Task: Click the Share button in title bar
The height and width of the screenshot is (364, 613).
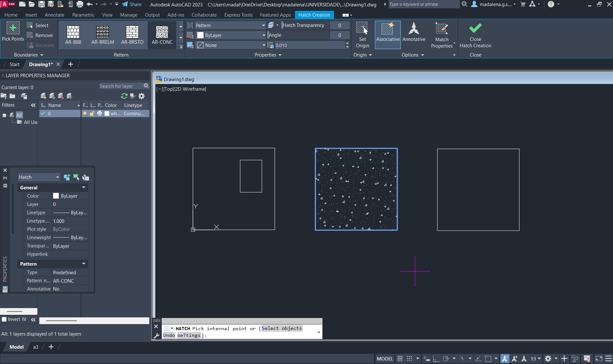Action: (132, 4)
